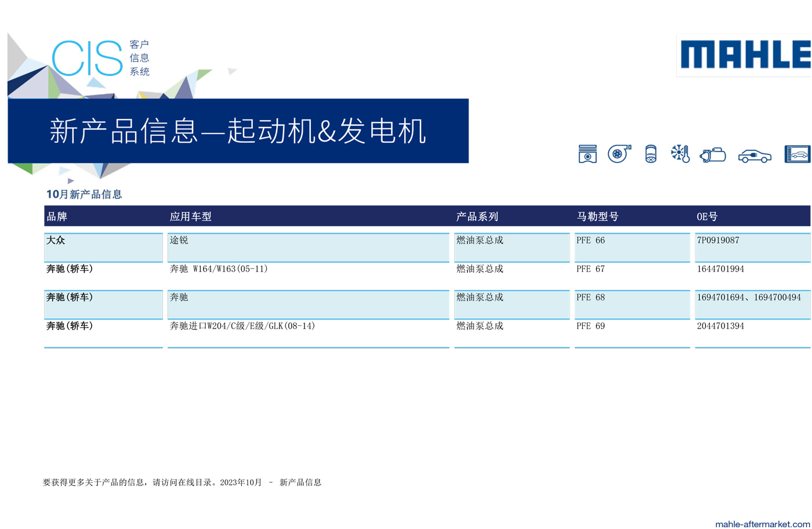Screen dimensions: 812x529
Task: Click the piston engine parts icon
Action: [588, 154]
